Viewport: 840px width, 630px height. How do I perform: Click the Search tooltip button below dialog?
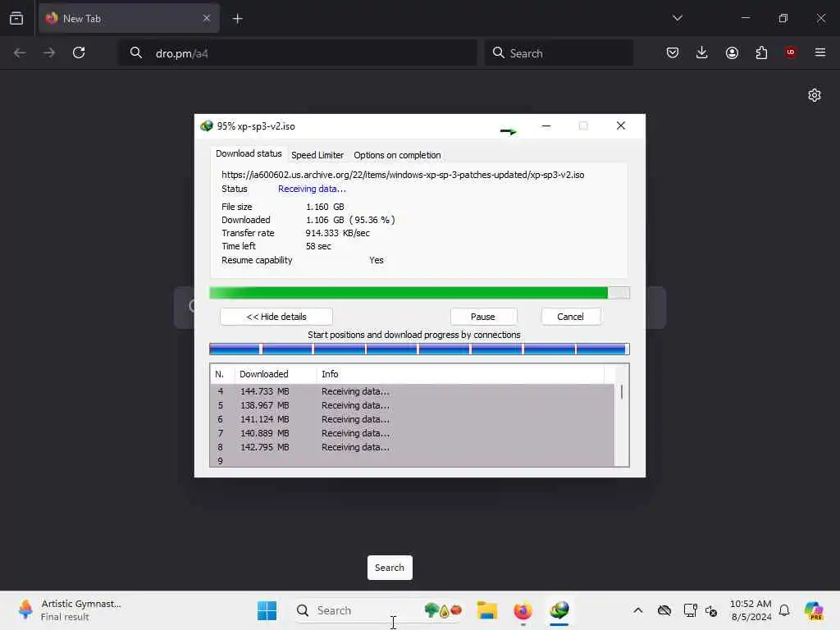(x=390, y=568)
